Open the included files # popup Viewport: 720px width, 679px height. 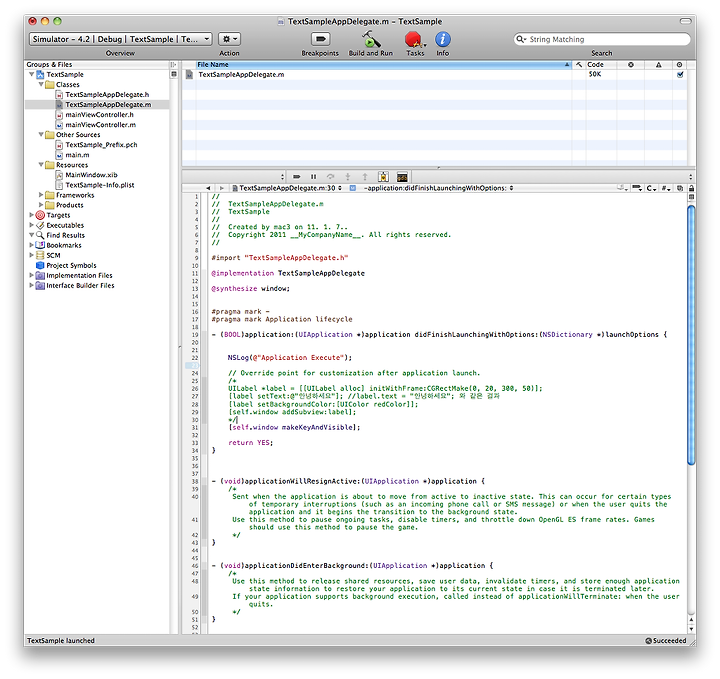(666, 188)
